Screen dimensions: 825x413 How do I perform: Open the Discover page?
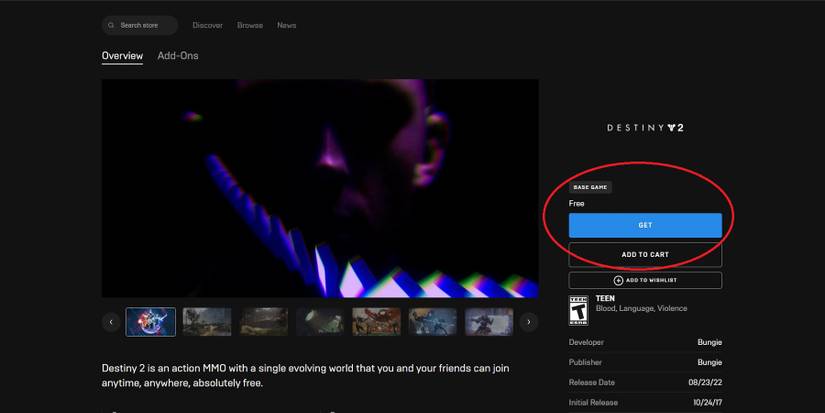click(207, 25)
